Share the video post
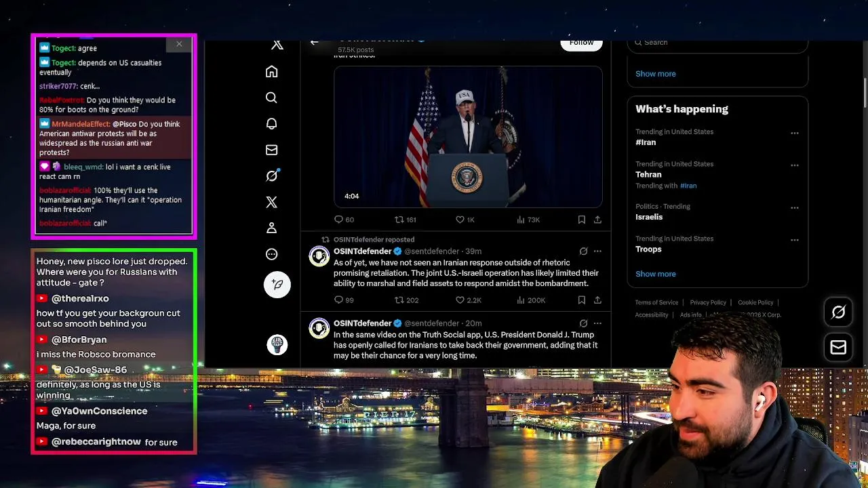Image resolution: width=868 pixels, height=488 pixels. point(597,220)
